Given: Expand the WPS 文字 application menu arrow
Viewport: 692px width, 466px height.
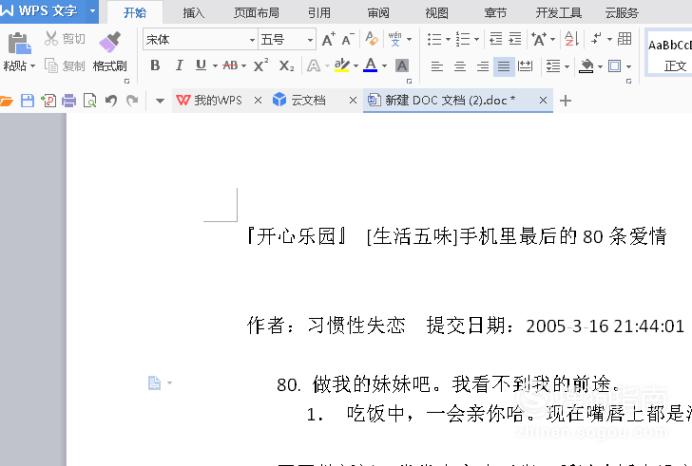Looking at the screenshot, I should point(93,10).
